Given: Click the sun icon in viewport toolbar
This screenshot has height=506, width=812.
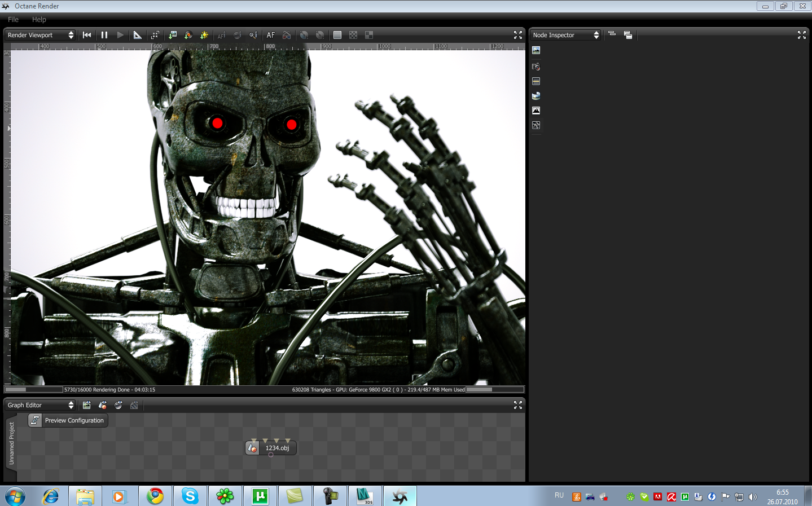Looking at the screenshot, I should 204,35.
